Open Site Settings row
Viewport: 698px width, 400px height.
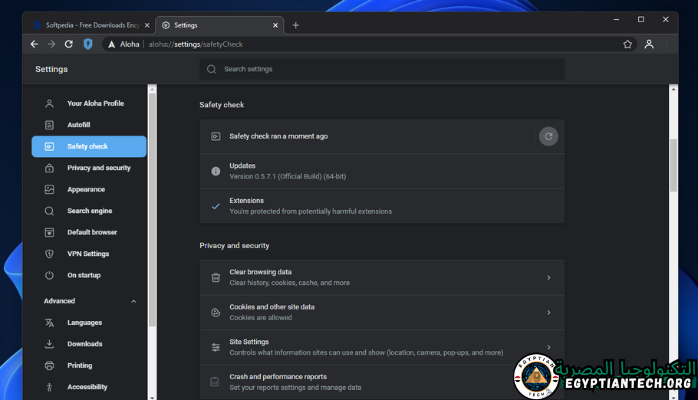click(x=381, y=347)
